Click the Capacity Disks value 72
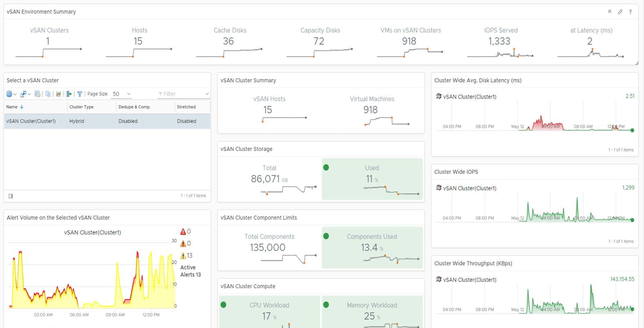The height and width of the screenshot is (328, 644). 319,41
